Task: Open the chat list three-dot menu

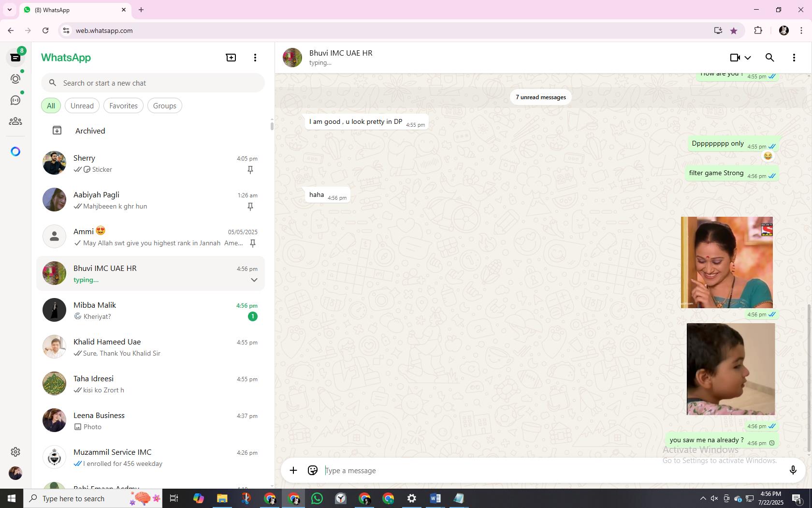Action: 255,58
